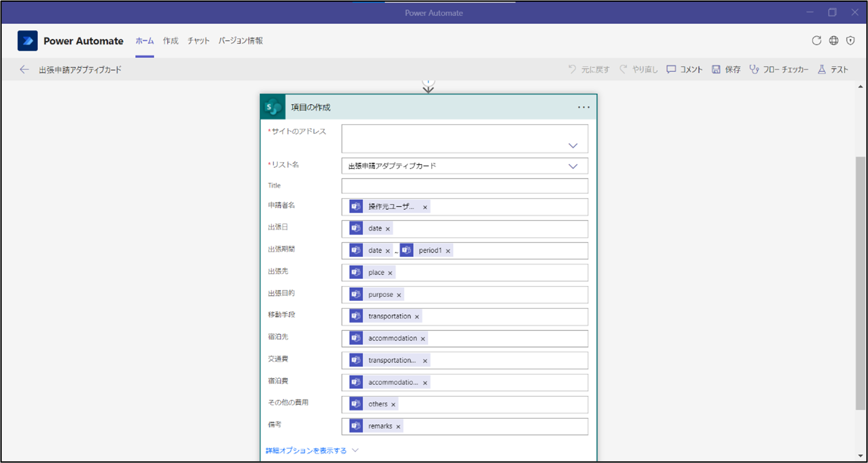Image resolution: width=868 pixels, height=463 pixels.
Task: Remove others token from その他の費用
Action: [x=393, y=405]
